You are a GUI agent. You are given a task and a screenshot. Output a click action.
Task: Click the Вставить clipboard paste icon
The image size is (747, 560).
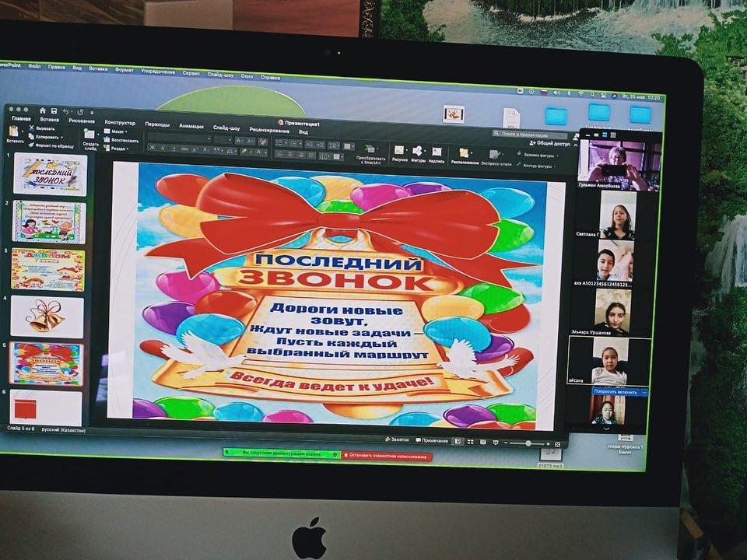click(x=14, y=132)
